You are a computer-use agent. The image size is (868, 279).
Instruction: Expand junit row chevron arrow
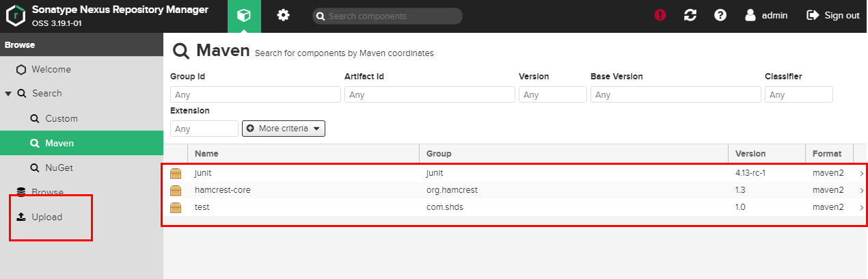point(861,174)
